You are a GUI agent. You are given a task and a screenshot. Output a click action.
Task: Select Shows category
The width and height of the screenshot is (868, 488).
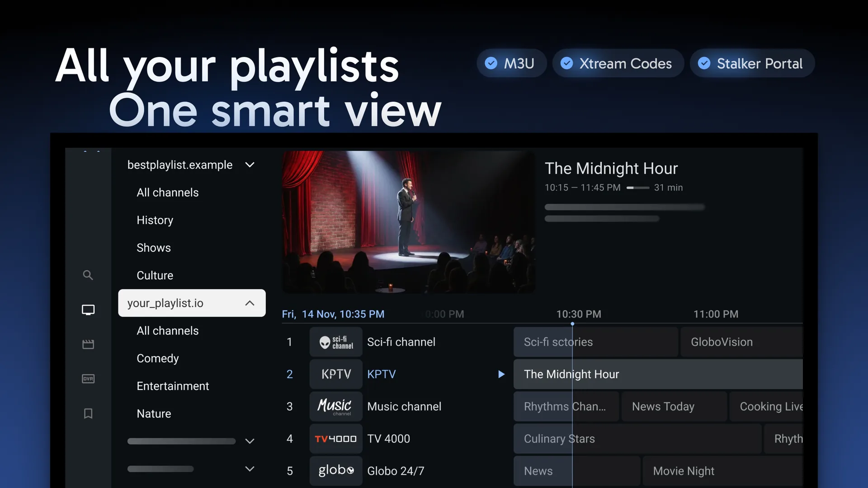[154, 248]
